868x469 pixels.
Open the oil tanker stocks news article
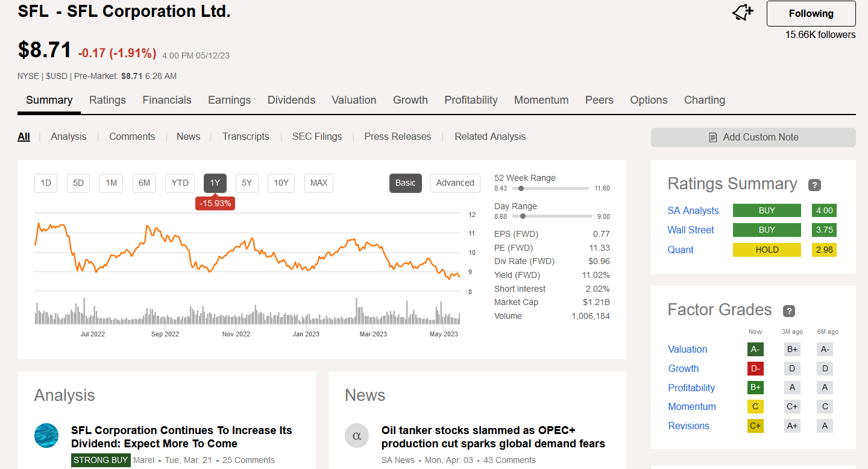click(x=493, y=437)
